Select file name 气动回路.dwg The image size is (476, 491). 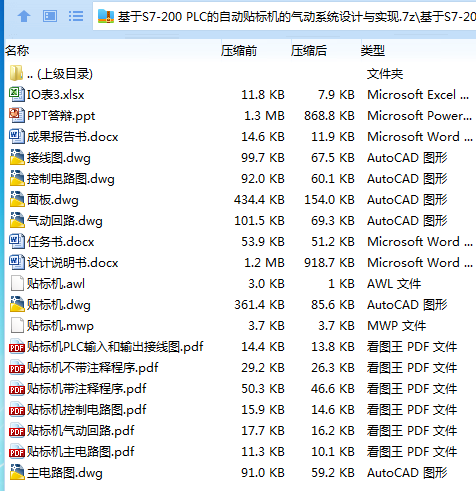click(x=65, y=221)
